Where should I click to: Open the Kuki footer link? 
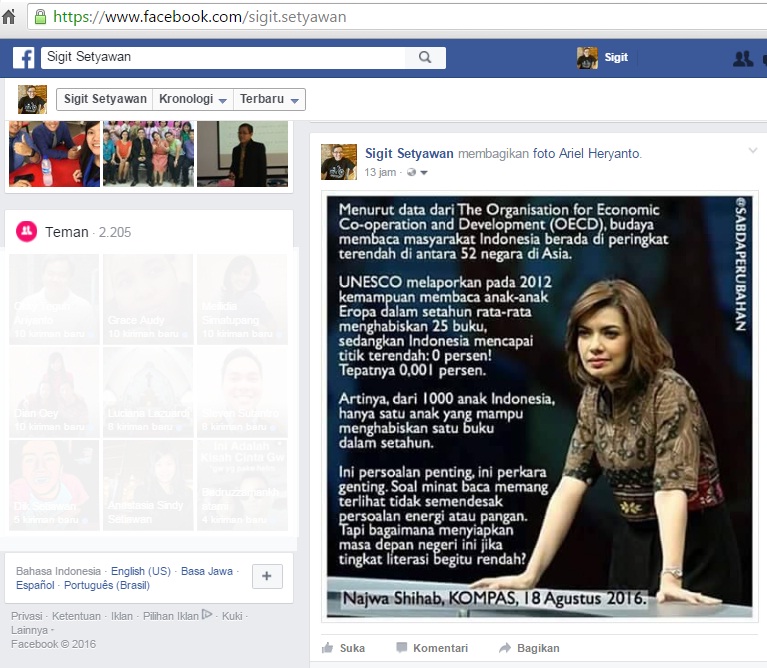(232, 616)
